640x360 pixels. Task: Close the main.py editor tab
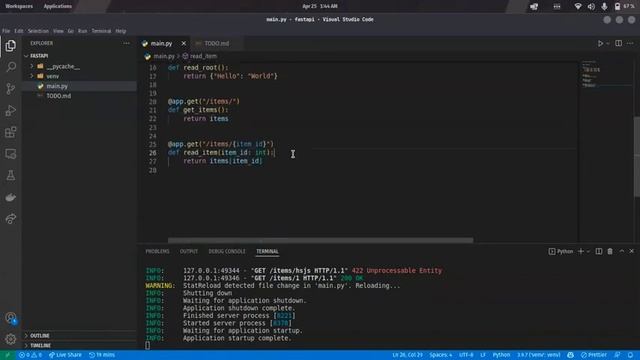tap(184, 43)
